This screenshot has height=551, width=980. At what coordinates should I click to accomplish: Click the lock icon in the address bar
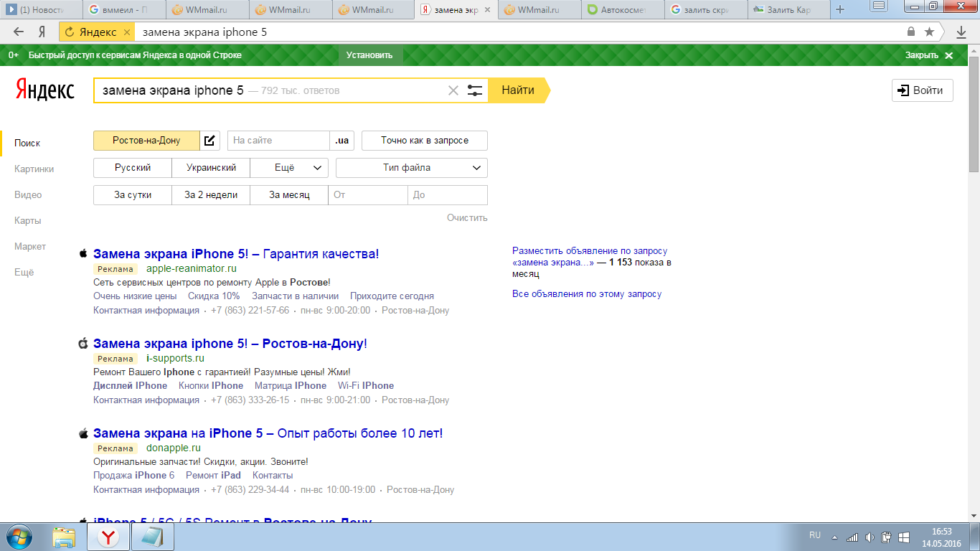(911, 32)
